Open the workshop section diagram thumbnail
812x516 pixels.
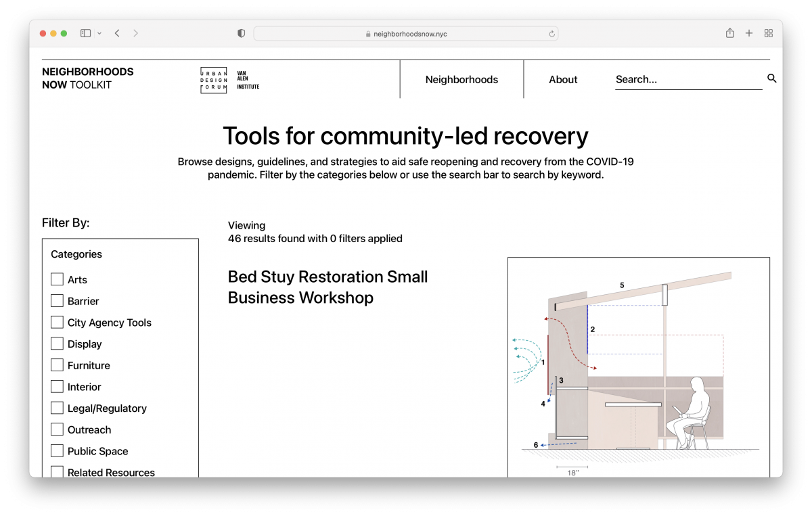pos(639,367)
